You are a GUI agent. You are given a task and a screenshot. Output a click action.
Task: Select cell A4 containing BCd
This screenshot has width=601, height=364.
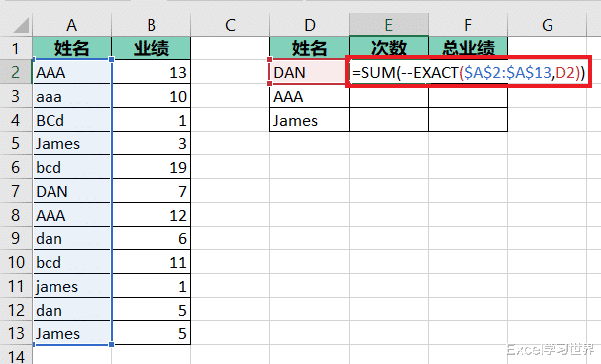pyautogui.click(x=71, y=120)
